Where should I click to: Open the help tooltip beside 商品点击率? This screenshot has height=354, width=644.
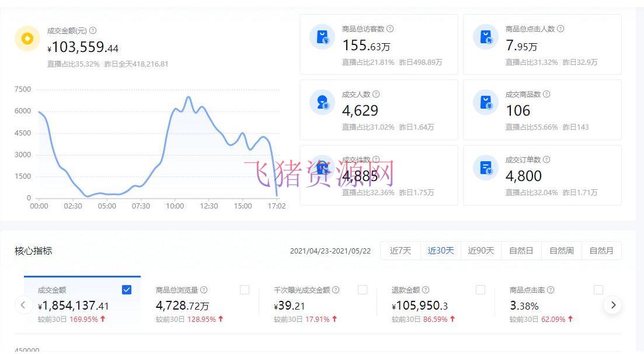pos(552,289)
